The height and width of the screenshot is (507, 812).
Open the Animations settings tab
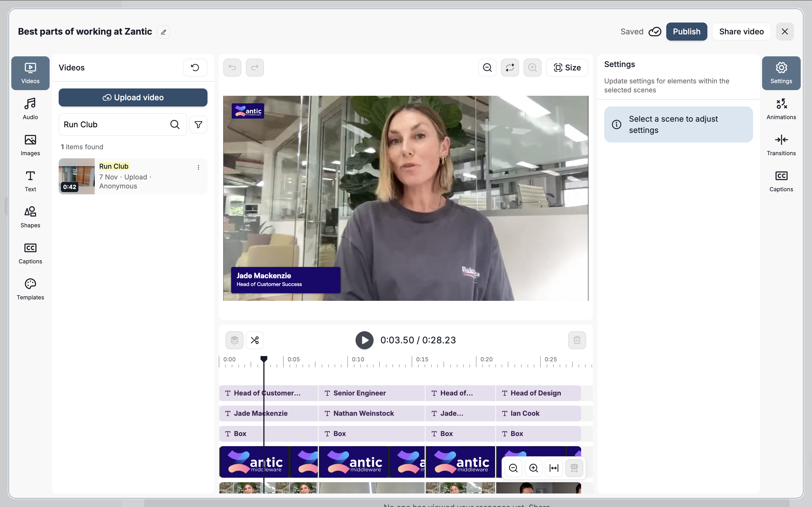coord(781,108)
